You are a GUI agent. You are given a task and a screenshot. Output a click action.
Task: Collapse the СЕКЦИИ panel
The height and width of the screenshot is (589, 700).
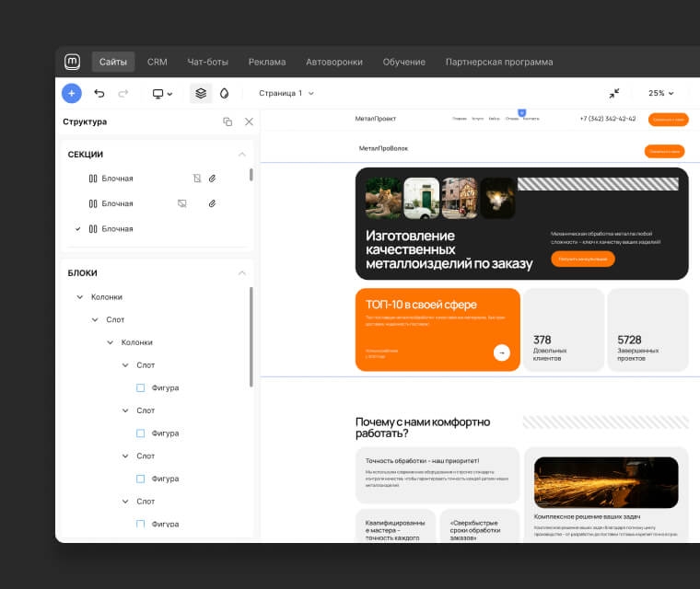[242, 155]
